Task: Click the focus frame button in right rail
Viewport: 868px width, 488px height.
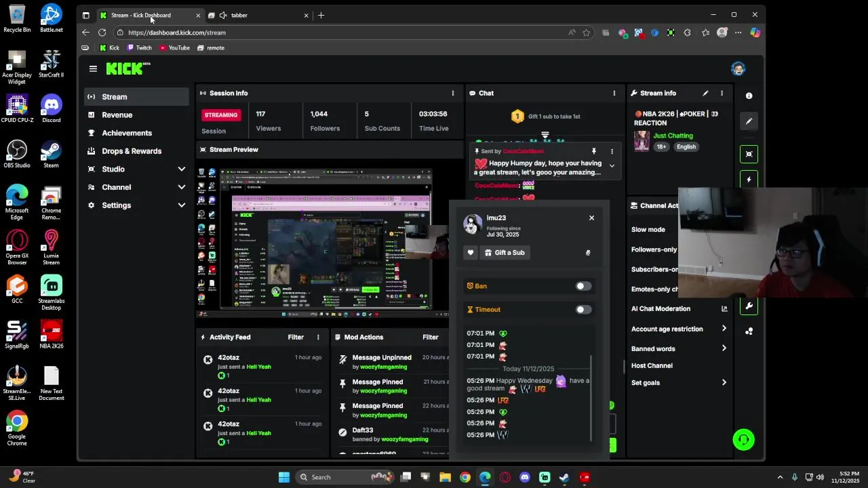Action: click(x=749, y=154)
